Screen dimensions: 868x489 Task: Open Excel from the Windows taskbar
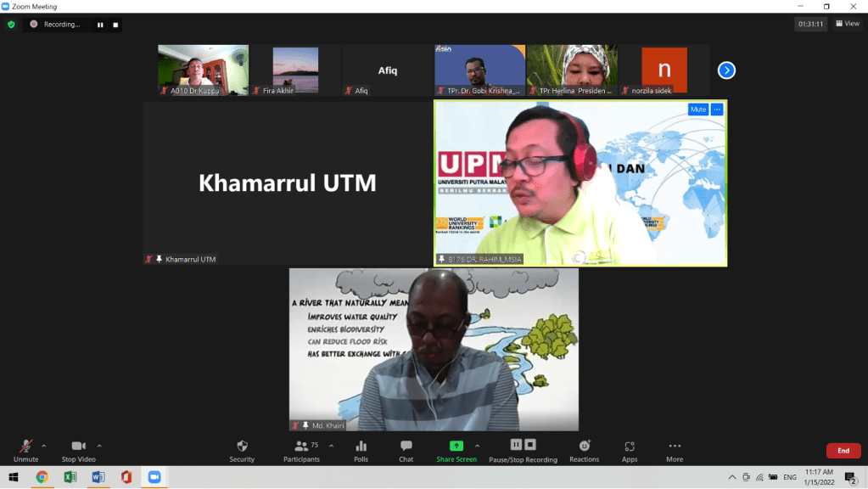tap(70, 477)
